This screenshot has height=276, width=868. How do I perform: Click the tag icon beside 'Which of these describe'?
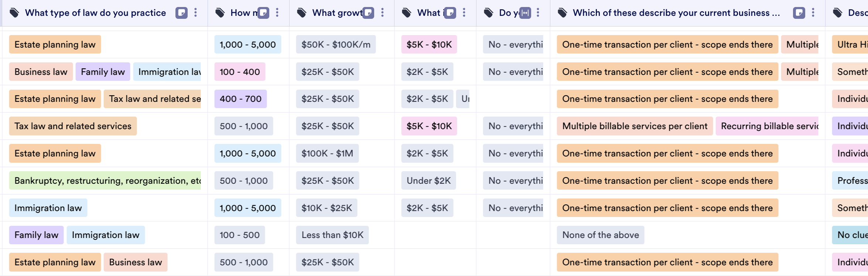(x=563, y=13)
